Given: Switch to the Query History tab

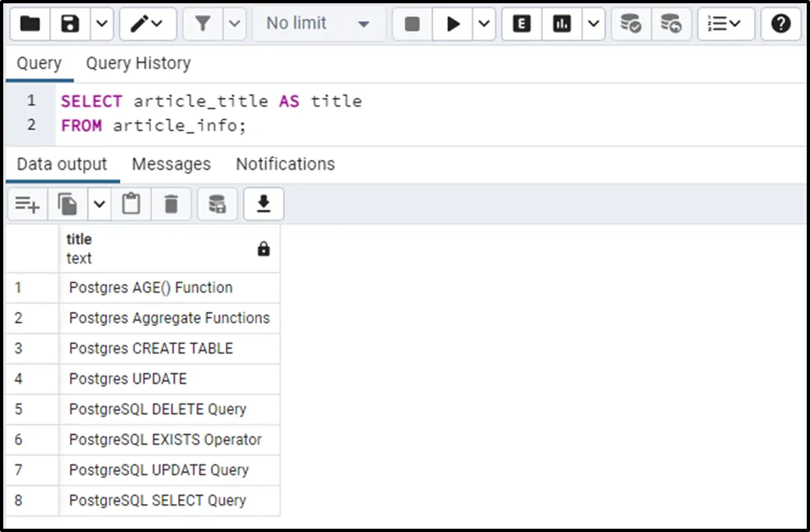Looking at the screenshot, I should 138,63.
